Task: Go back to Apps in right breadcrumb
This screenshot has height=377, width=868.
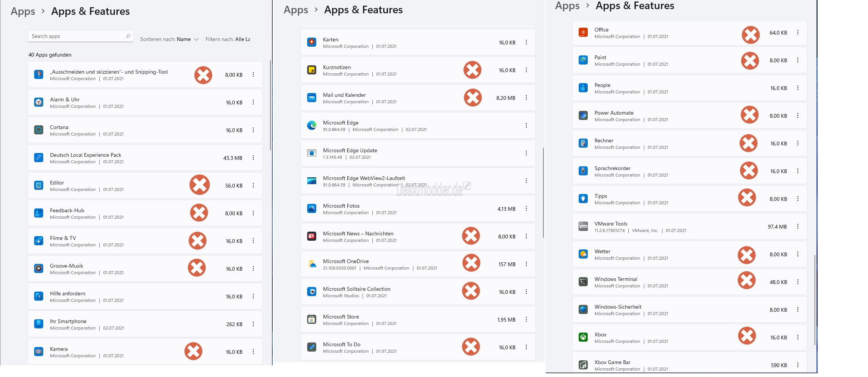Action: (x=567, y=5)
